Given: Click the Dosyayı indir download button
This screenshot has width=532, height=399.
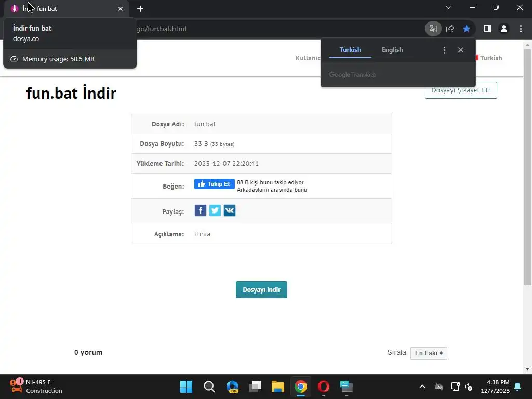Looking at the screenshot, I should 262,290.
